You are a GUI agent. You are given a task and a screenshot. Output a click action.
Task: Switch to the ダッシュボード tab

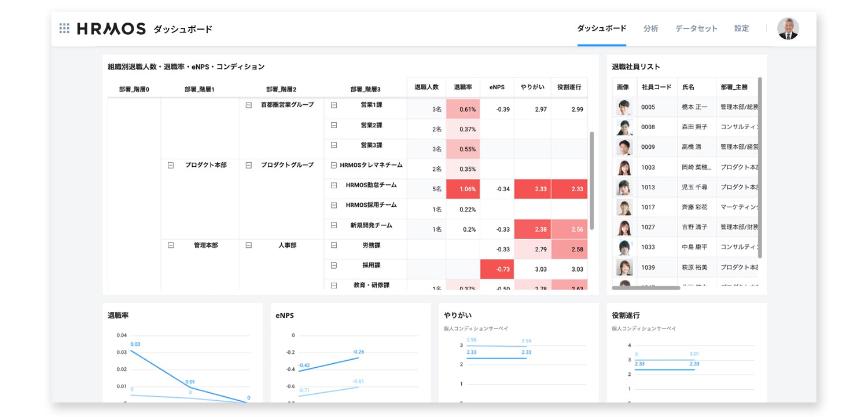601,28
